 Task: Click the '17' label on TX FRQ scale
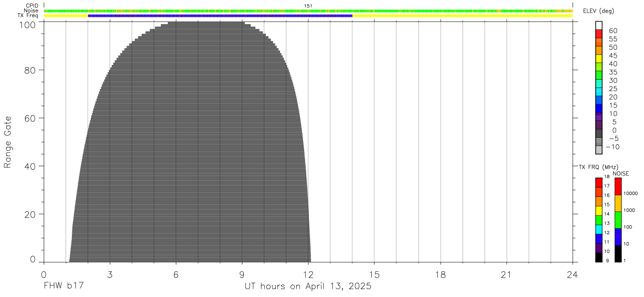[x=607, y=186]
